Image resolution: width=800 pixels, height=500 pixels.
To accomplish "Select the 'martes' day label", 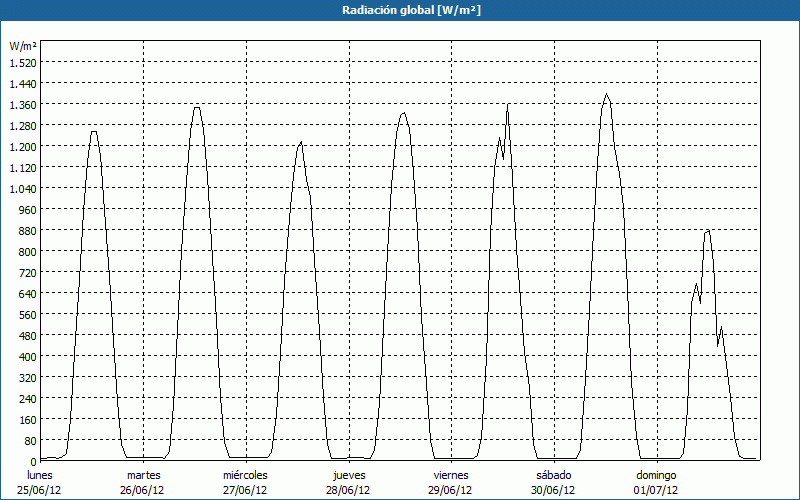I will [x=143, y=475].
